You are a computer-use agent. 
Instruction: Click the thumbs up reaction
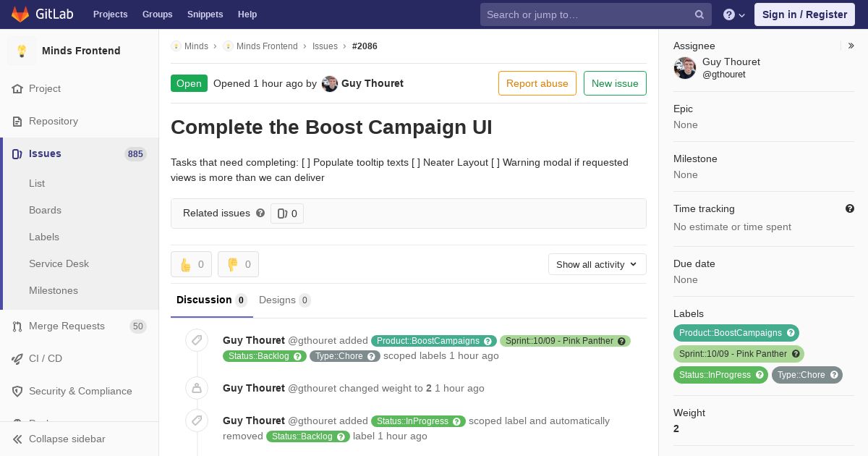pyautogui.click(x=191, y=264)
